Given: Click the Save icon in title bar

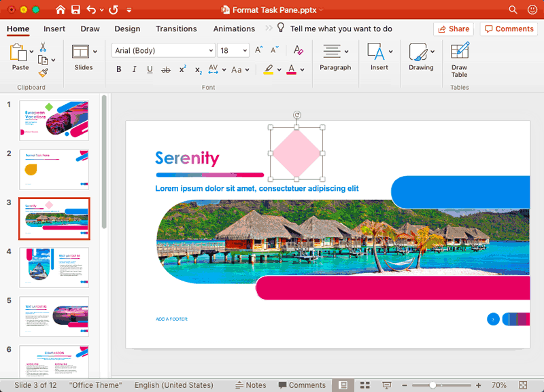Looking at the screenshot, I should pos(75,10).
